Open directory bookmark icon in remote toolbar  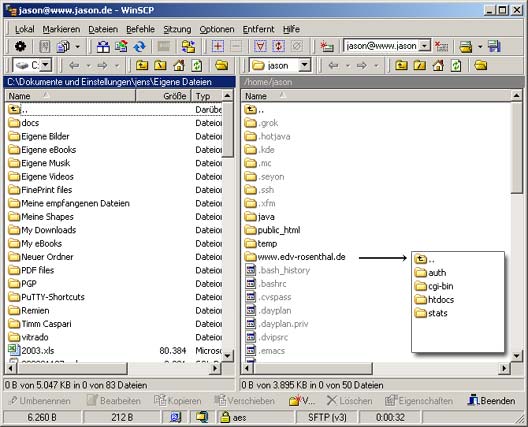coord(481,65)
